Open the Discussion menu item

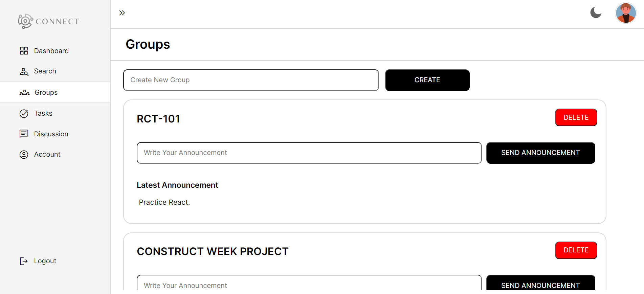51,134
